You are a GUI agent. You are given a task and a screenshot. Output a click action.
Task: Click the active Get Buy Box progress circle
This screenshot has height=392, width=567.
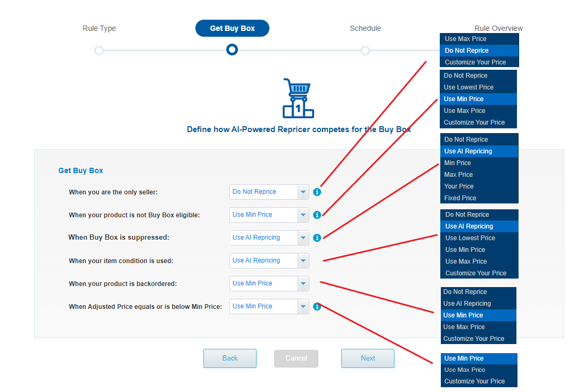point(232,50)
